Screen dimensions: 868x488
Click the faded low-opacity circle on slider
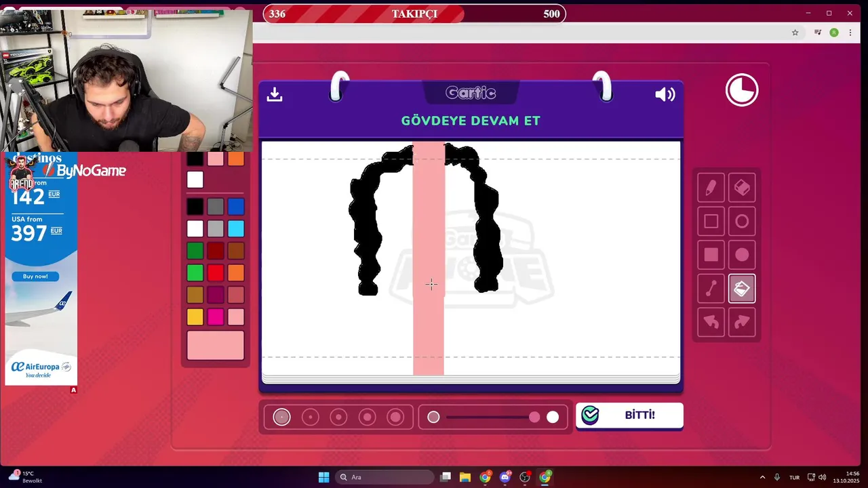coord(433,418)
